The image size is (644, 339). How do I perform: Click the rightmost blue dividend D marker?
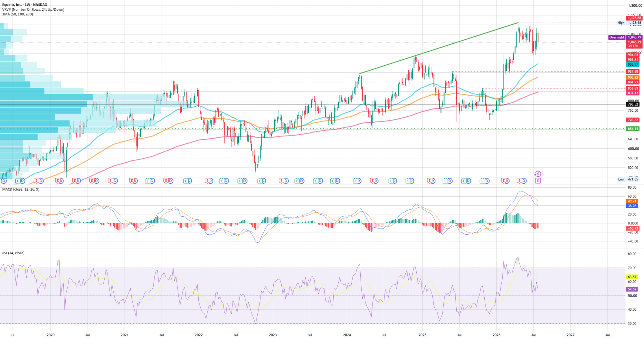[524, 181]
